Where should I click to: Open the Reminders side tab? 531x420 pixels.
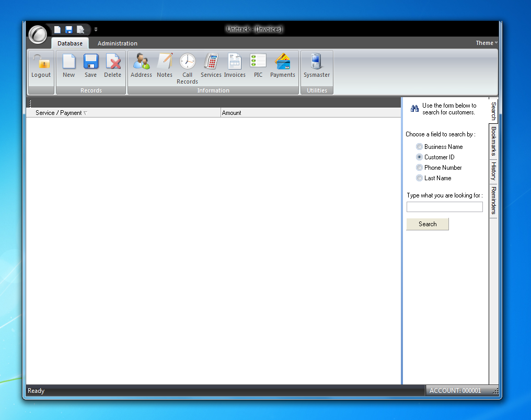coord(494,201)
